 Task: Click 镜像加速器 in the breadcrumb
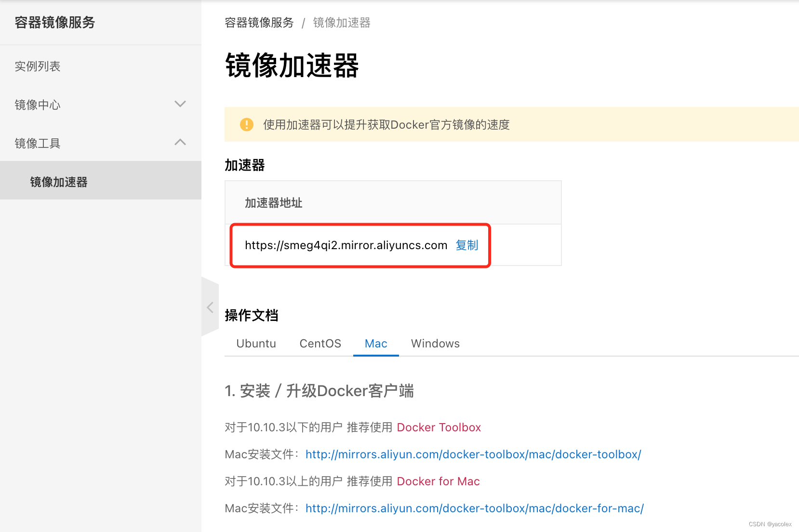coord(342,23)
